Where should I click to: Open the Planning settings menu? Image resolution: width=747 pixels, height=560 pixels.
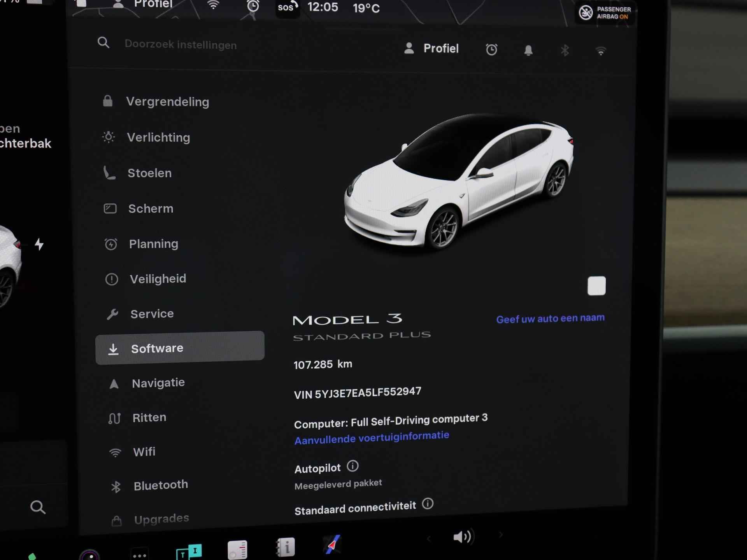point(153,244)
